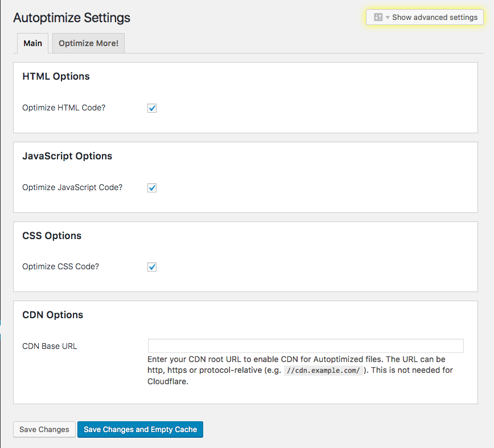Toggle the Optimize JavaScript Code checkbox

tap(152, 188)
